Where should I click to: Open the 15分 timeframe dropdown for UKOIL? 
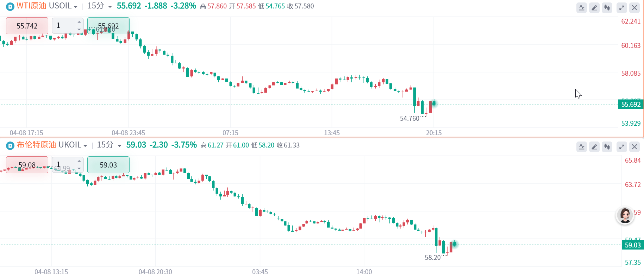coord(109,145)
